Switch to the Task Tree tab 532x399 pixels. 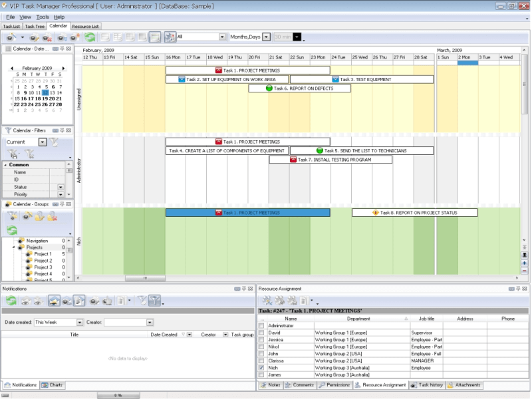pos(35,26)
